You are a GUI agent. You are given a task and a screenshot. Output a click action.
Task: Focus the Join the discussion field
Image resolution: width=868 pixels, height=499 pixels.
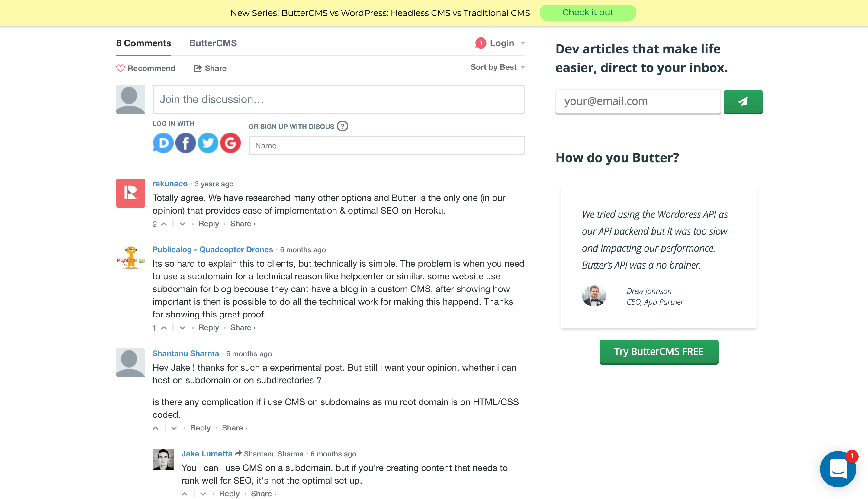(x=338, y=99)
